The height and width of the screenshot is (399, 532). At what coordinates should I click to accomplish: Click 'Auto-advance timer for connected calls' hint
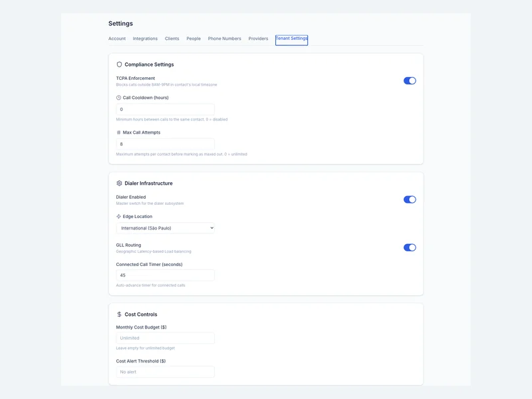tap(151, 285)
